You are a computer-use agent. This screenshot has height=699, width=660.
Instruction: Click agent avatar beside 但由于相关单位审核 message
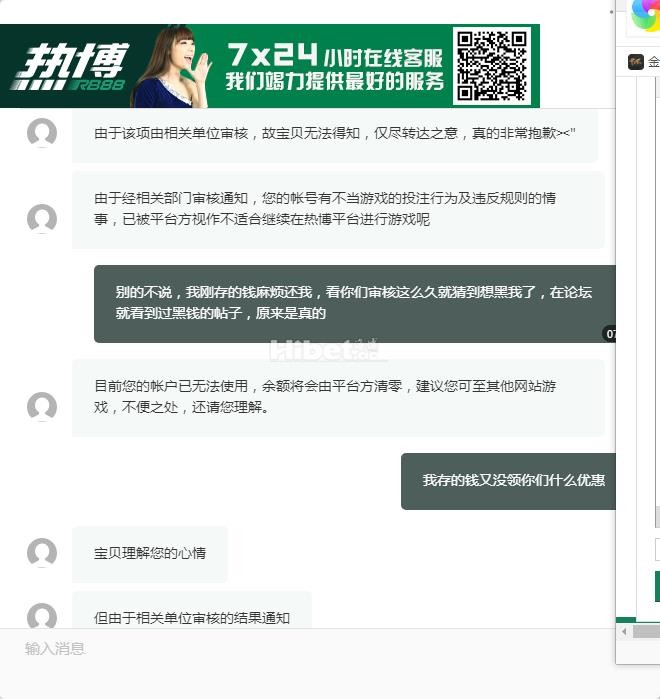pyautogui.click(x=42, y=617)
